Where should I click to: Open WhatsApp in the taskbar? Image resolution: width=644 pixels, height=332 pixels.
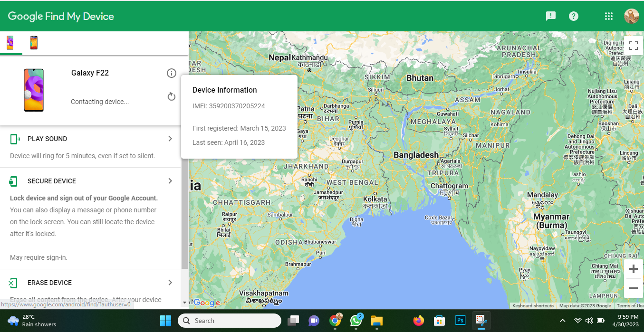356,321
